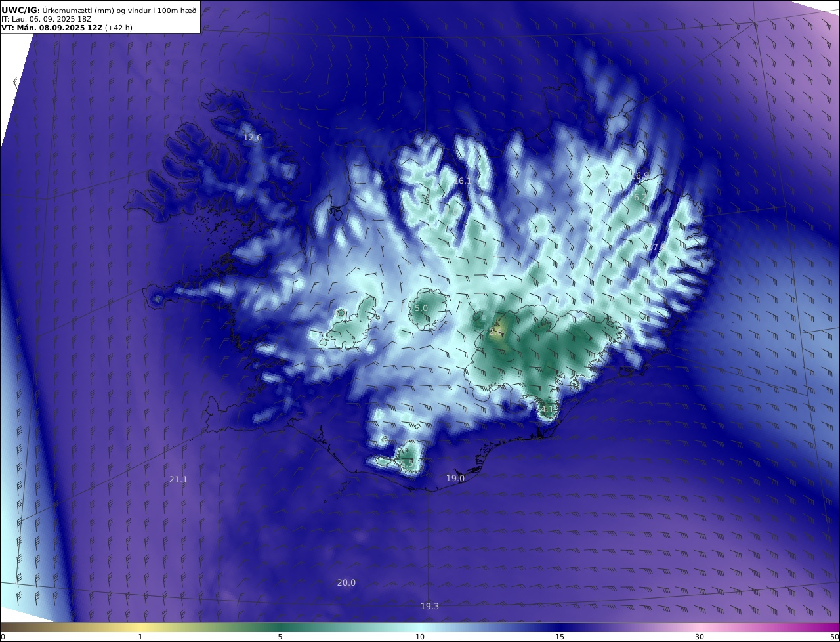
Task: Click the 15 tick on the color scale
Action: coord(560,637)
